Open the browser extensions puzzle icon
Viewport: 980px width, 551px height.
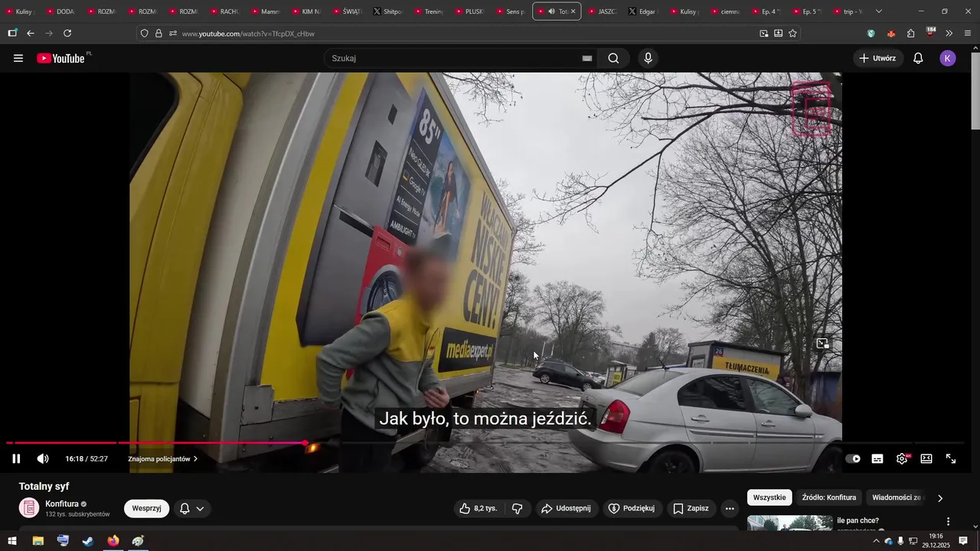click(911, 33)
